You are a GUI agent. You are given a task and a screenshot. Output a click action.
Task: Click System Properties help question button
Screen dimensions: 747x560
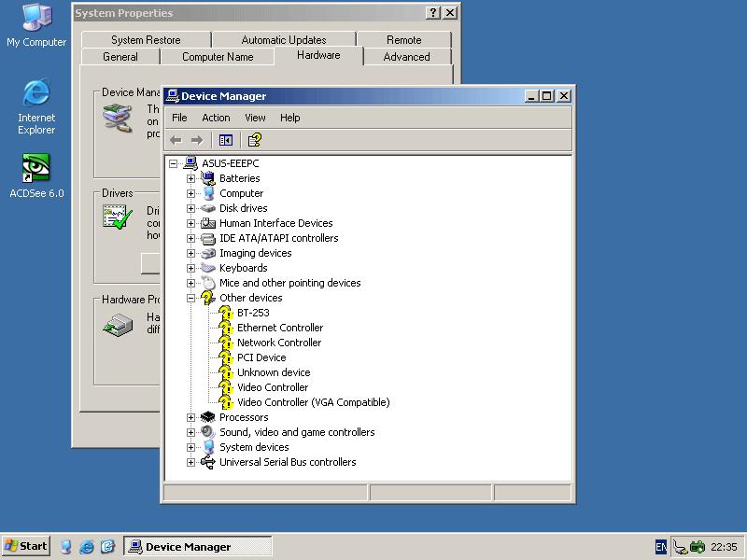point(432,13)
